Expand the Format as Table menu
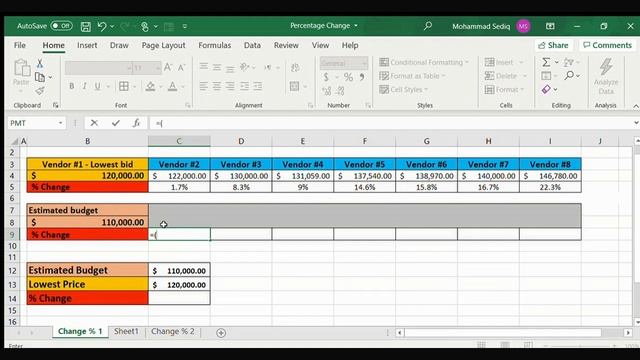The height and width of the screenshot is (360, 640). tap(412, 76)
